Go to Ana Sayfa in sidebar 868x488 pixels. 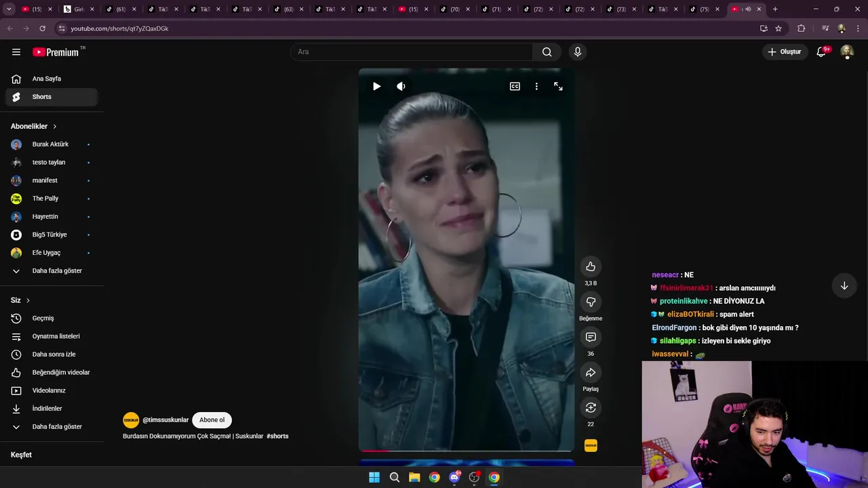pos(52,79)
